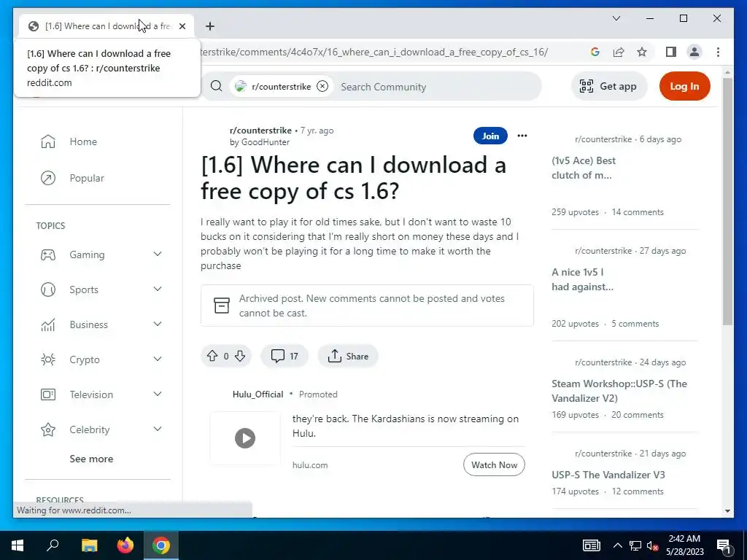Viewport: 747px width, 560px height.
Task: Click the Log In button
Action: pos(684,86)
